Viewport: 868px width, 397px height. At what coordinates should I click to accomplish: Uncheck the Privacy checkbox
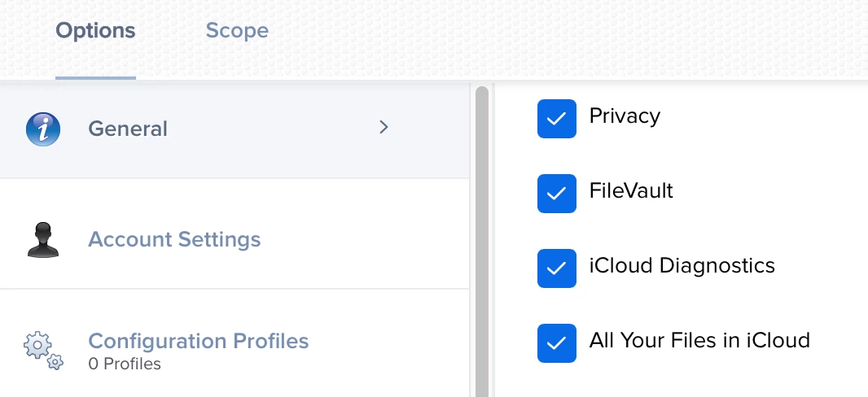pos(556,118)
